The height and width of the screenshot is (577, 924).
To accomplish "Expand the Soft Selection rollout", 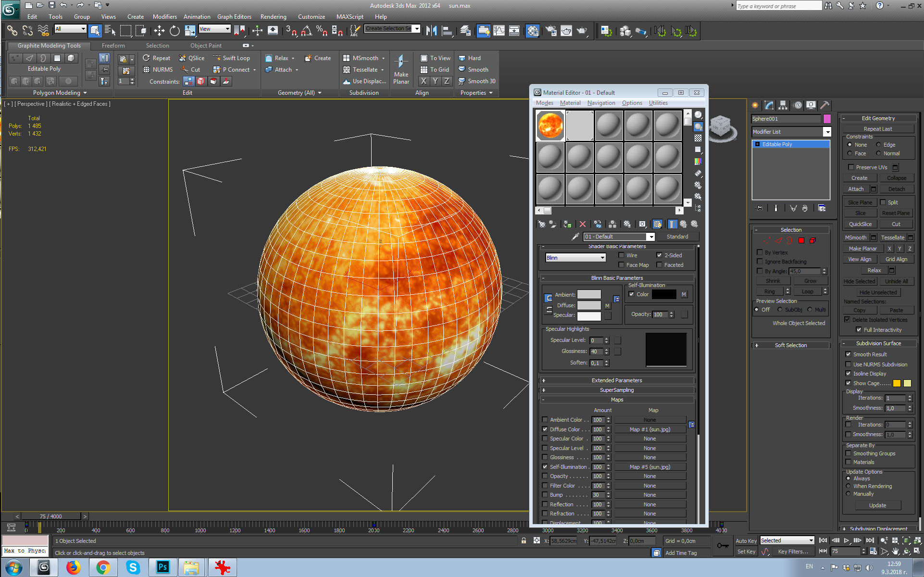I will 791,345.
